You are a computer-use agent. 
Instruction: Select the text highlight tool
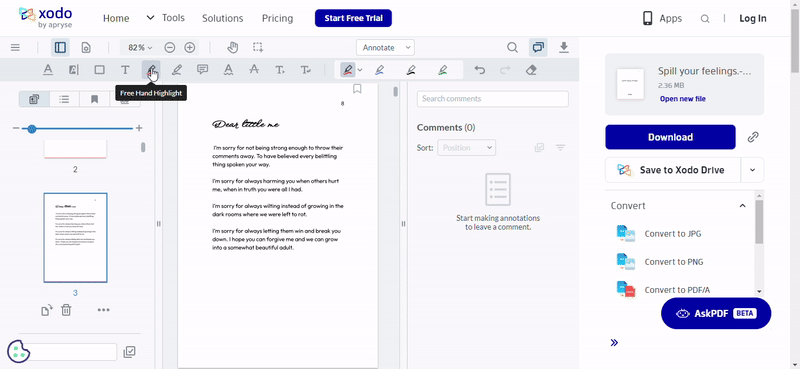pos(73,70)
